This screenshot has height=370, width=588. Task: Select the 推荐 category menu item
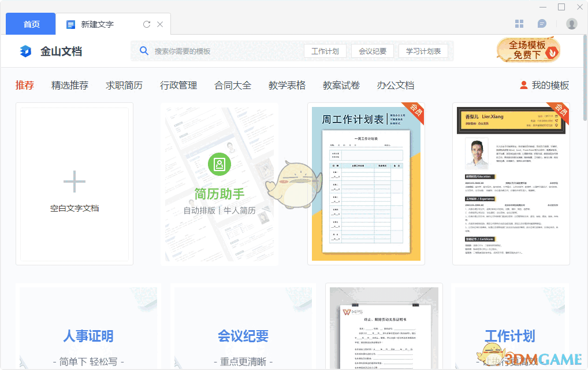(24, 85)
